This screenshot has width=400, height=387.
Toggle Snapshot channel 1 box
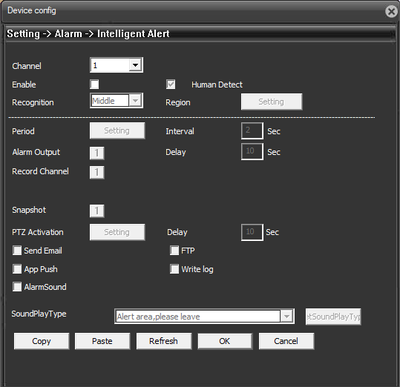[97, 211]
